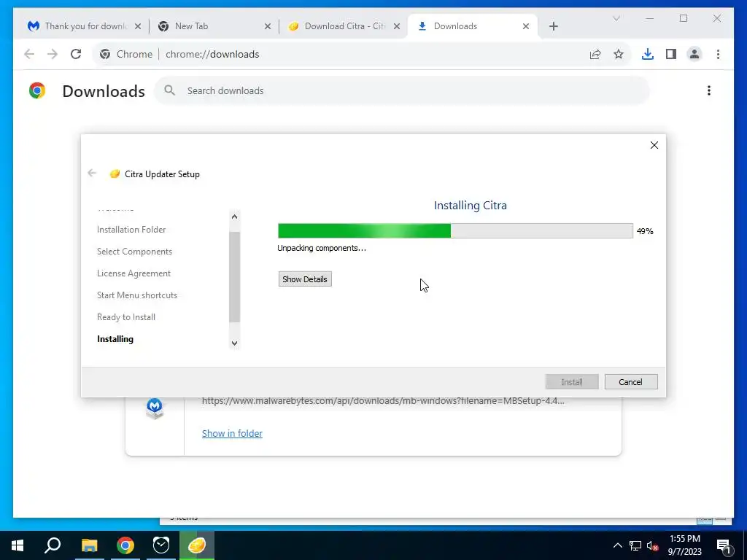Open the Windows Start menu
The image size is (747, 560).
[18, 545]
